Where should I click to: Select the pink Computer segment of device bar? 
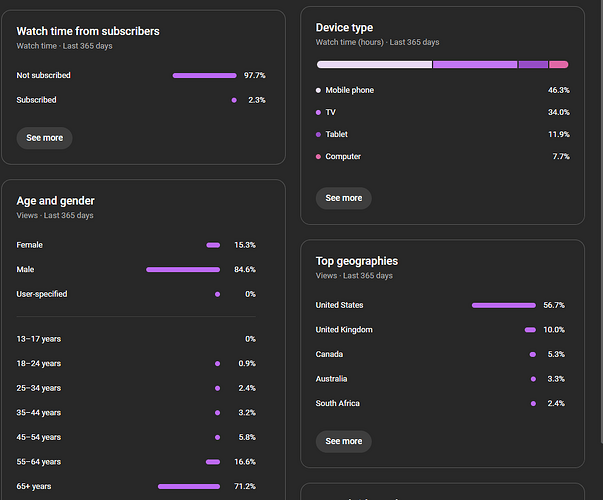tap(559, 64)
